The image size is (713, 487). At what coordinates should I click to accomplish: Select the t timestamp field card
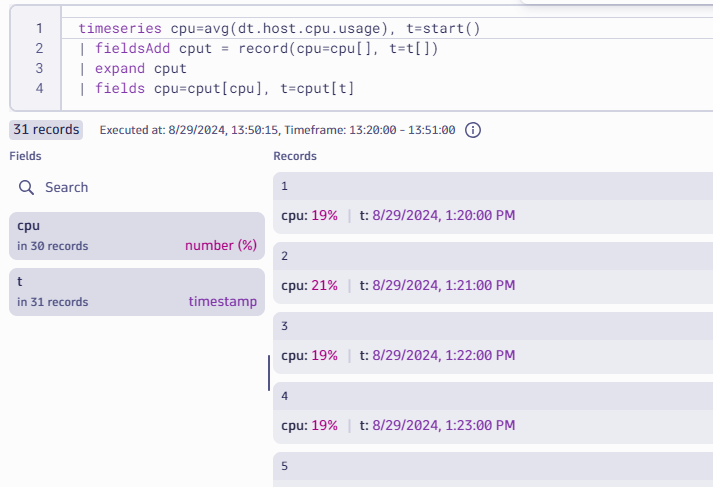coord(137,291)
